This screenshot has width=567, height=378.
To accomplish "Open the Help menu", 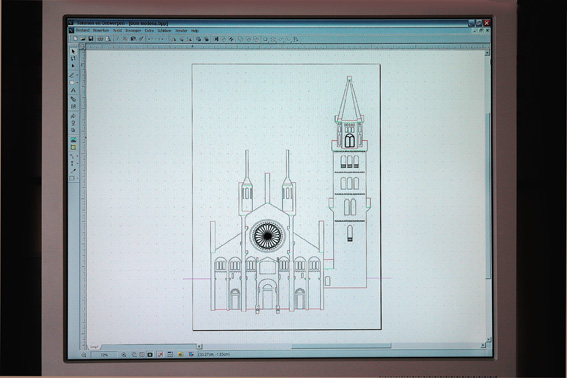I will pos(195,31).
